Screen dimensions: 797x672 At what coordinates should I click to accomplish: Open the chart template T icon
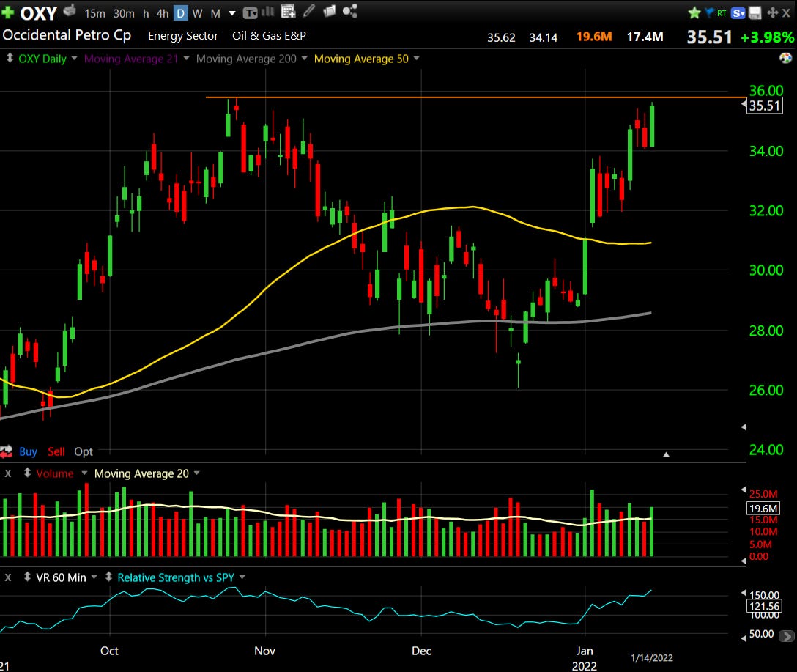point(250,13)
